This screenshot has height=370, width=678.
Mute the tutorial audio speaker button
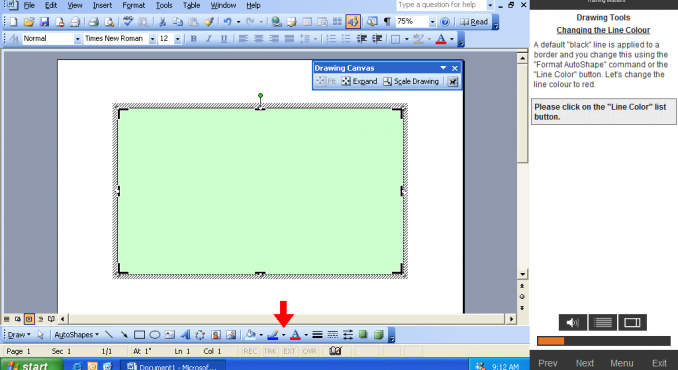pyautogui.click(x=572, y=322)
